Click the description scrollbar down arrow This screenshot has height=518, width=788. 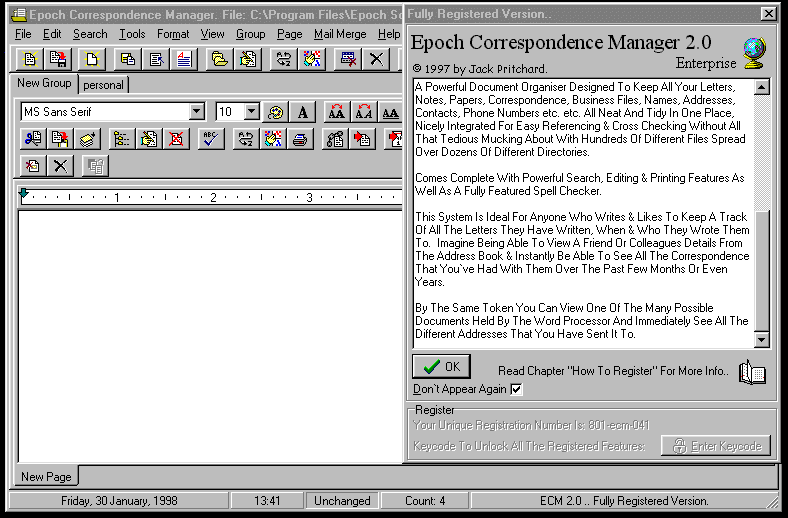click(x=762, y=340)
